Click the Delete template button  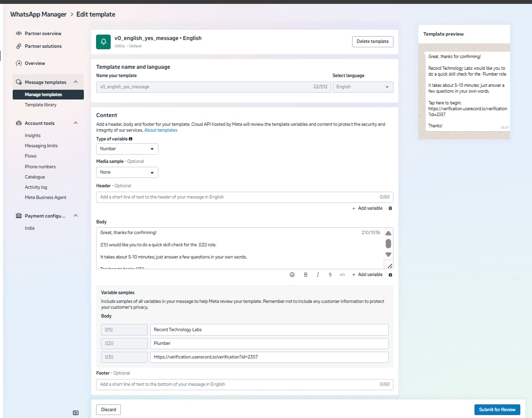[x=373, y=41]
